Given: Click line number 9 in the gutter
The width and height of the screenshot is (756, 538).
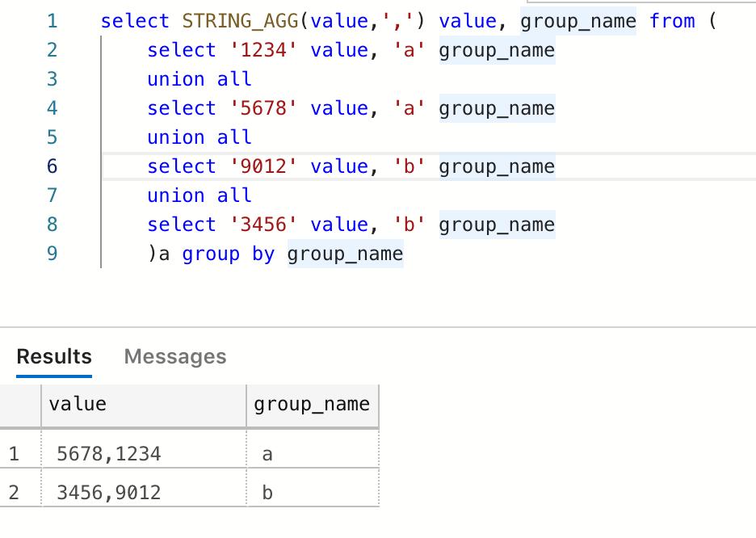Looking at the screenshot, I should (52, 254).
